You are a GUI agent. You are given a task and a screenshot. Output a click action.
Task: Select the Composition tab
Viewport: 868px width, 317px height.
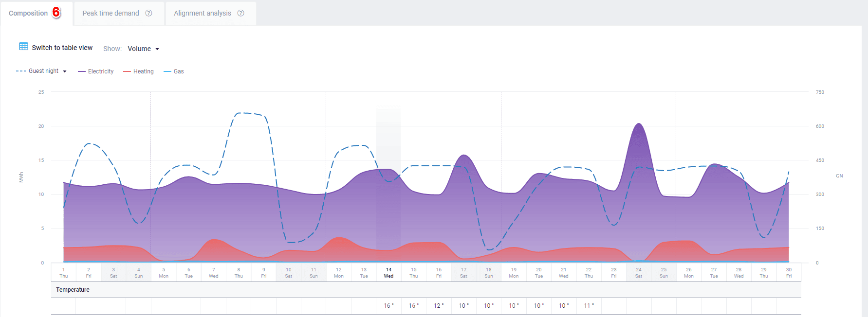[x=28, y=13]
